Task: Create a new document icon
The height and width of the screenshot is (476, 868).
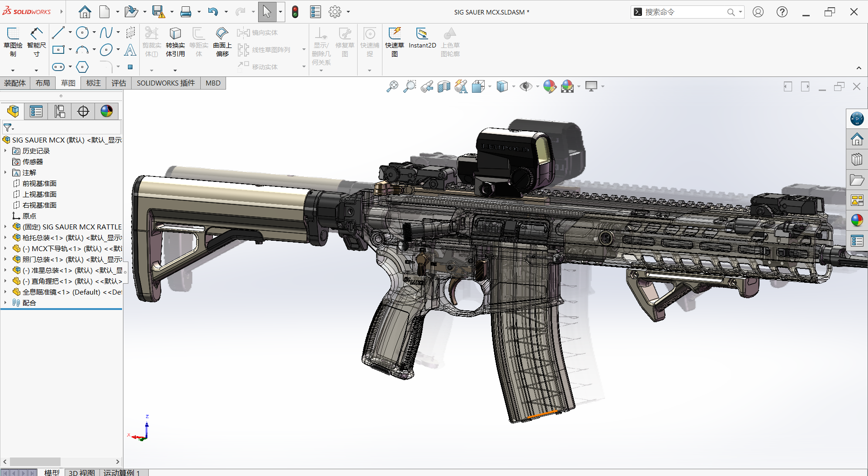Action: point(104,12)
